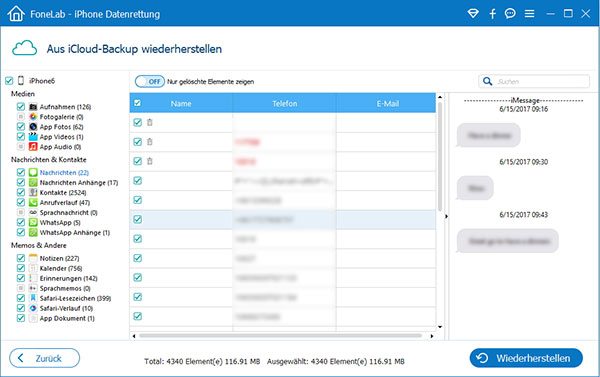Viewport: 600px width, 377px height.
Task: Click the App Fotos icon
Action: (x=33, y=126)
